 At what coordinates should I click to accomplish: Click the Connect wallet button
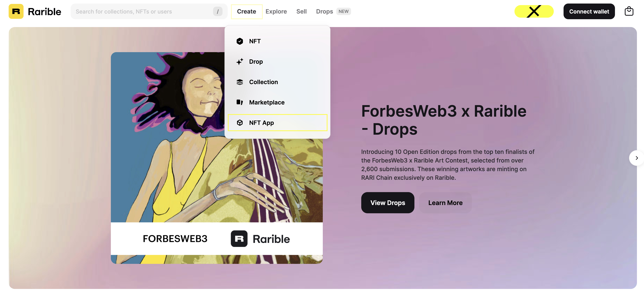(x=589, y=12)
